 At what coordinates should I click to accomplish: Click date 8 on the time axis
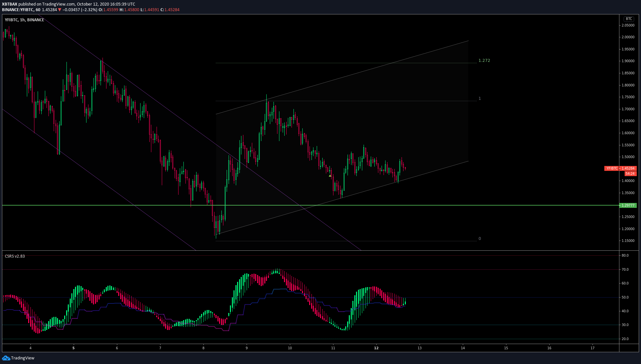click(x=203, y=348)
